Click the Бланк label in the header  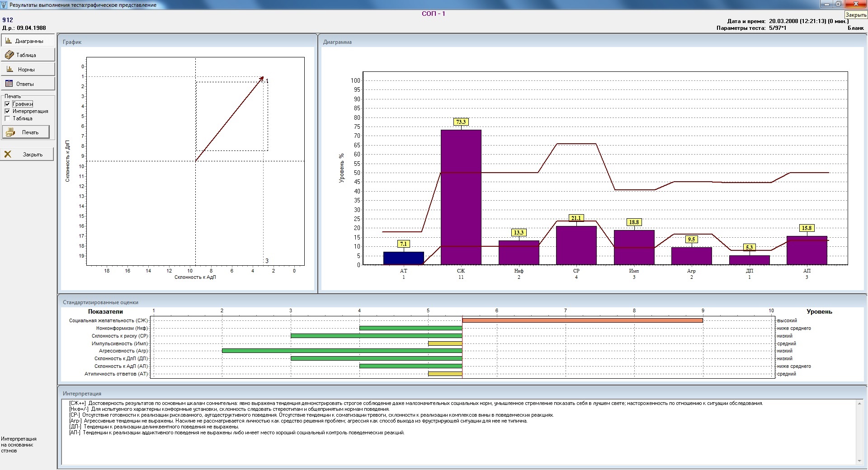[x=855, y=28]
